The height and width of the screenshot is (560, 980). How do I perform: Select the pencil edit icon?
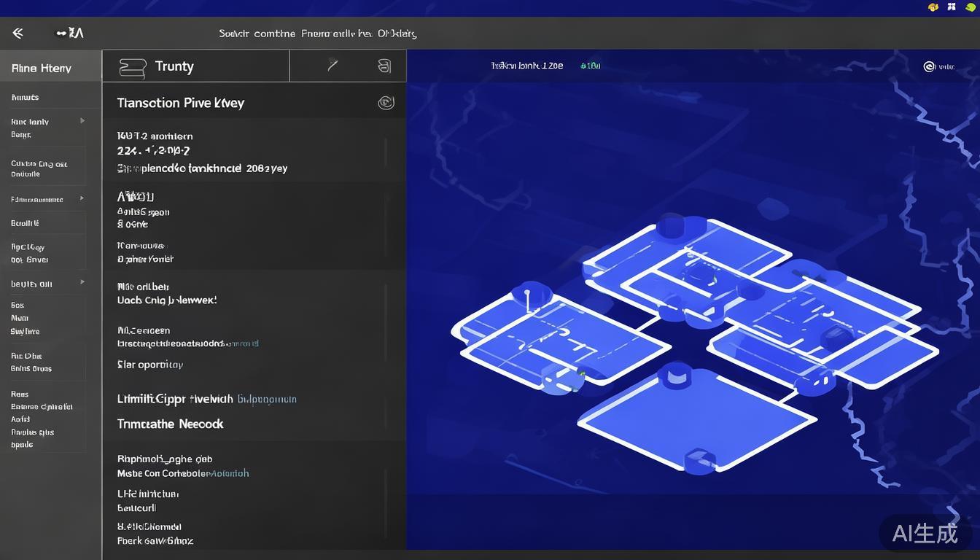332,66
